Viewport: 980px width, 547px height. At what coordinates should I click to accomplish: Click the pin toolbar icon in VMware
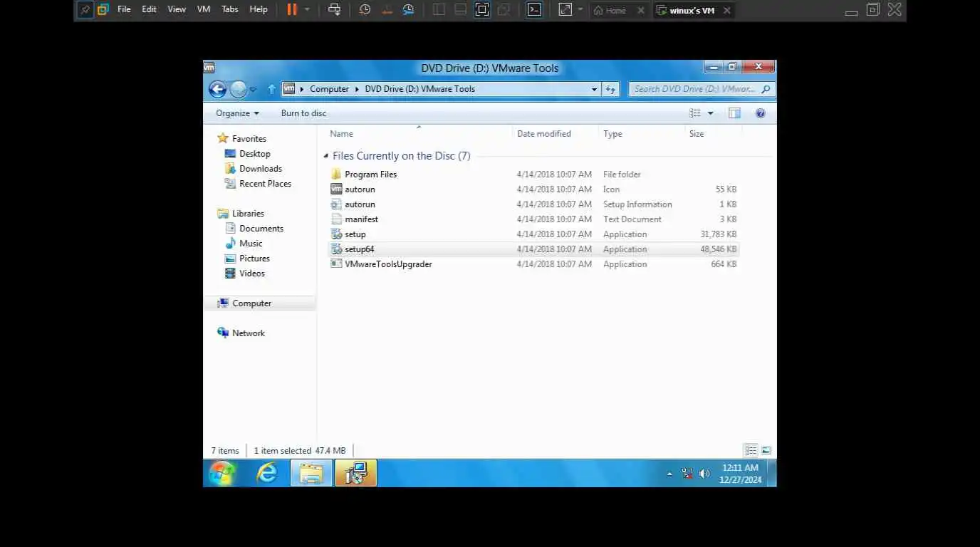tap(85, 10)
